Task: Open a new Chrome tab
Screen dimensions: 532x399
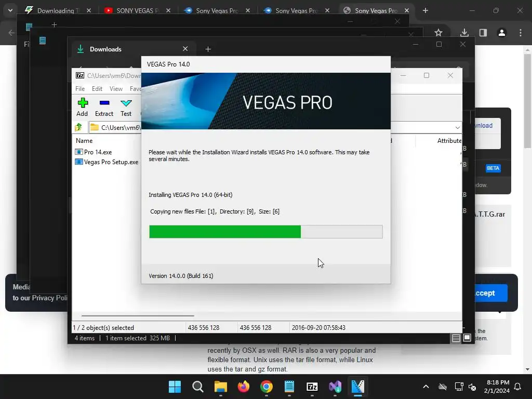Action: [425, 10]
